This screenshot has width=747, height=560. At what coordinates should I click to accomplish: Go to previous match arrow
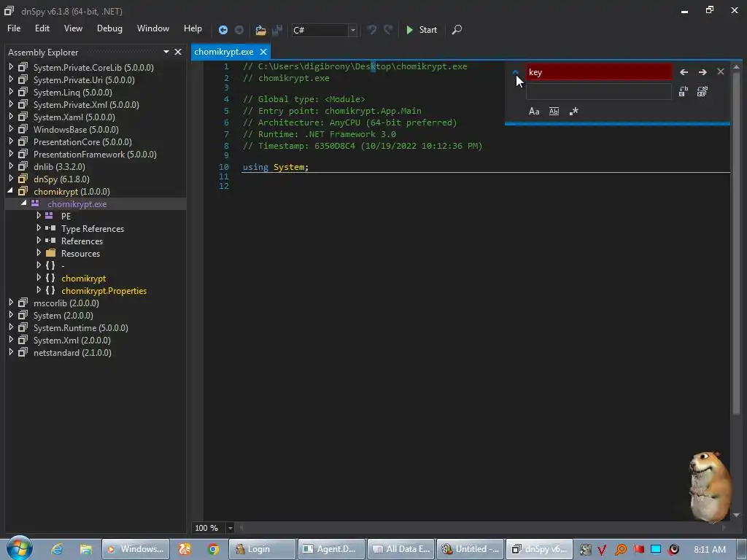[684, 72]
